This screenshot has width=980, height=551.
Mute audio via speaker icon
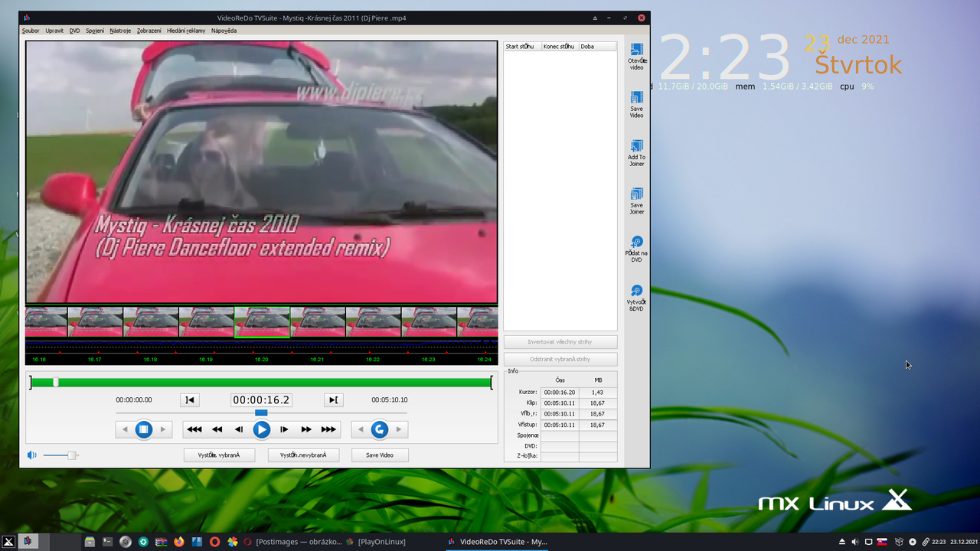tap(31, 455)
